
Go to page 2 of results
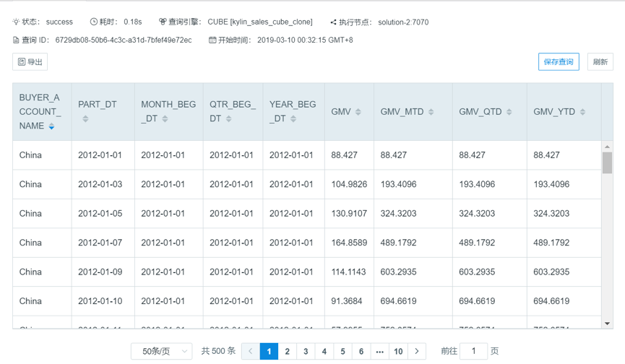(288, 352)
